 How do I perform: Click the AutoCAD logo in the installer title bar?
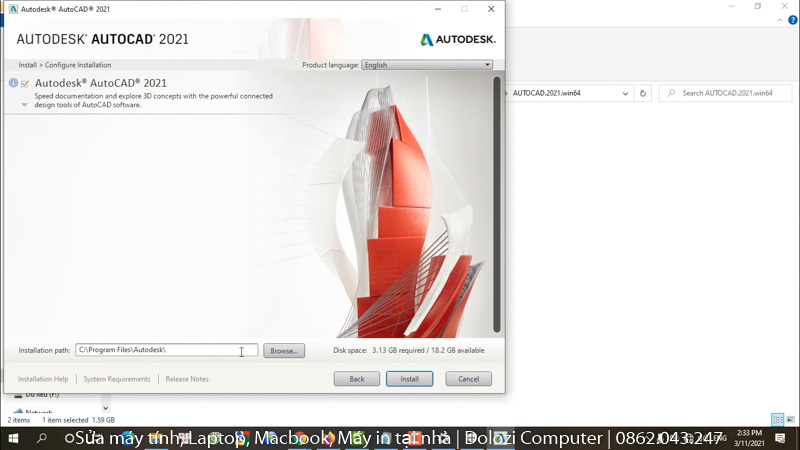coord(13,9)
